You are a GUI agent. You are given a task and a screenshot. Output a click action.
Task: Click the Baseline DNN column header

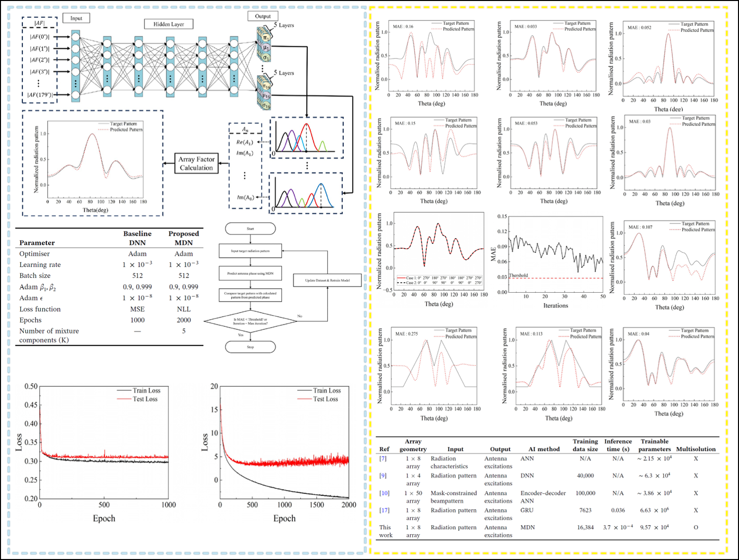point(137,238)
